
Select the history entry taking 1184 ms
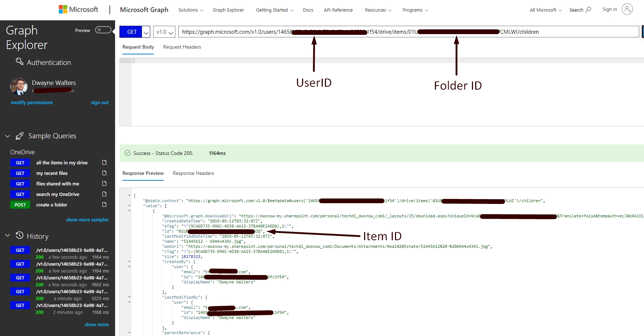[x=60, y=267]
